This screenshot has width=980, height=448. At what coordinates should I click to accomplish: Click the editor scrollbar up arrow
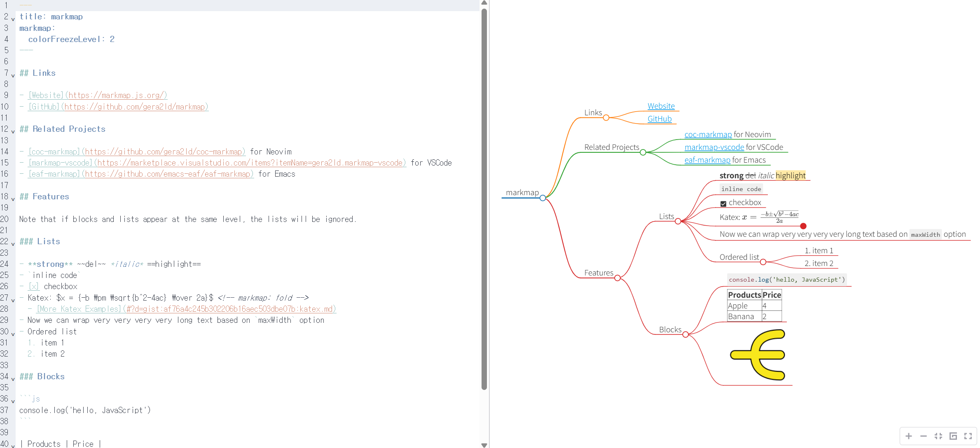(x=484, y=3)
